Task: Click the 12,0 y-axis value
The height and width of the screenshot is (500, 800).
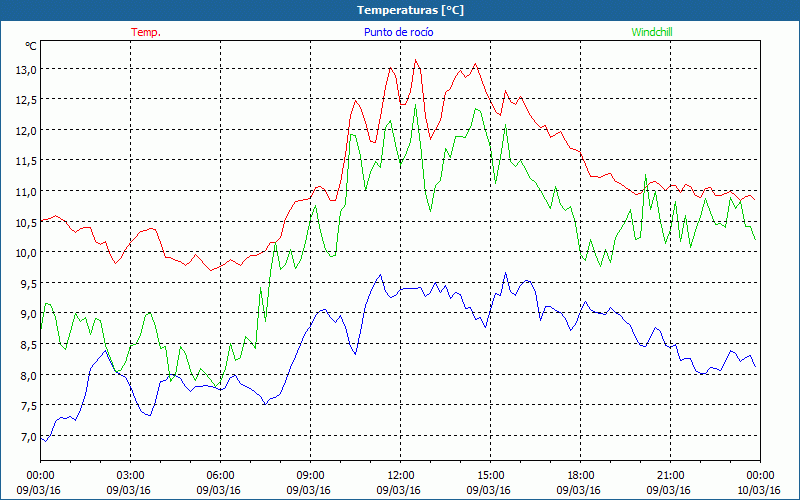Action: [26, 131]
